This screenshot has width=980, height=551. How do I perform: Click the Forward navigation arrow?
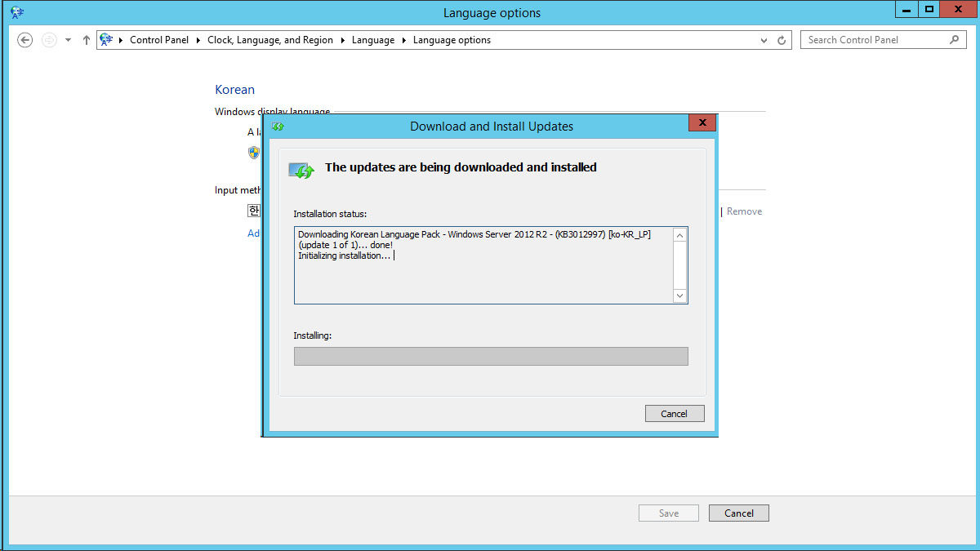(49, 40)
